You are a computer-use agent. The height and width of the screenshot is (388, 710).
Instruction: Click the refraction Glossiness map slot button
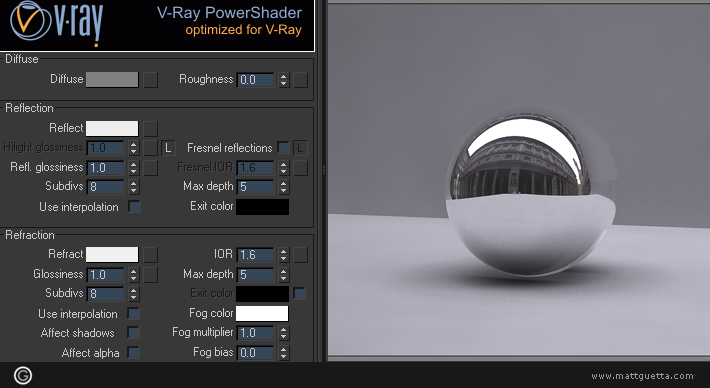coord(150,274)
